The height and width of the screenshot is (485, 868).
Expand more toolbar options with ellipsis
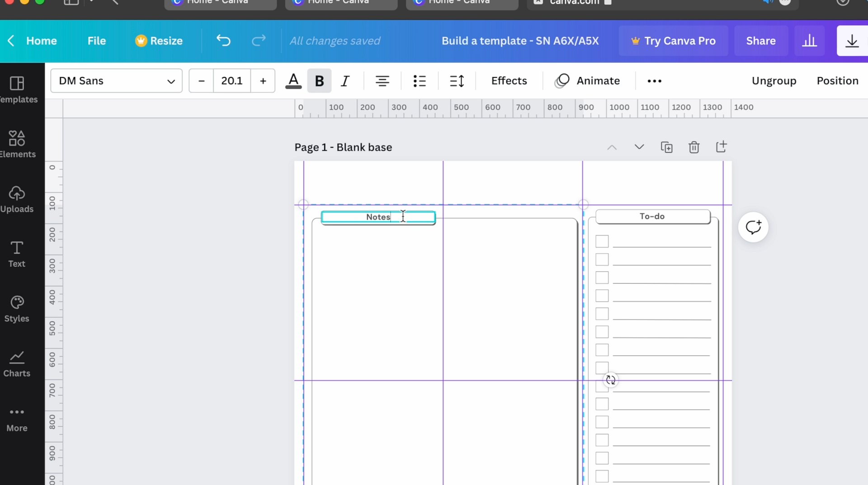(654, 80)
